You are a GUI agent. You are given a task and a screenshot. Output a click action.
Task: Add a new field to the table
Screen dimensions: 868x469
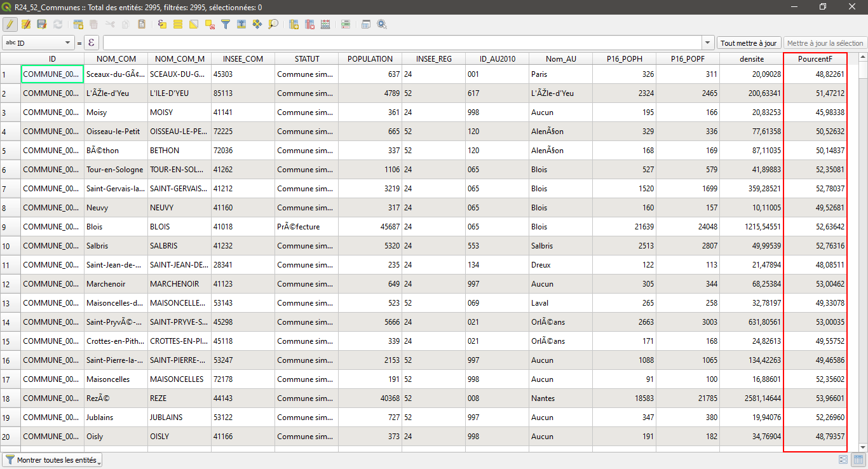pos(294,24)
